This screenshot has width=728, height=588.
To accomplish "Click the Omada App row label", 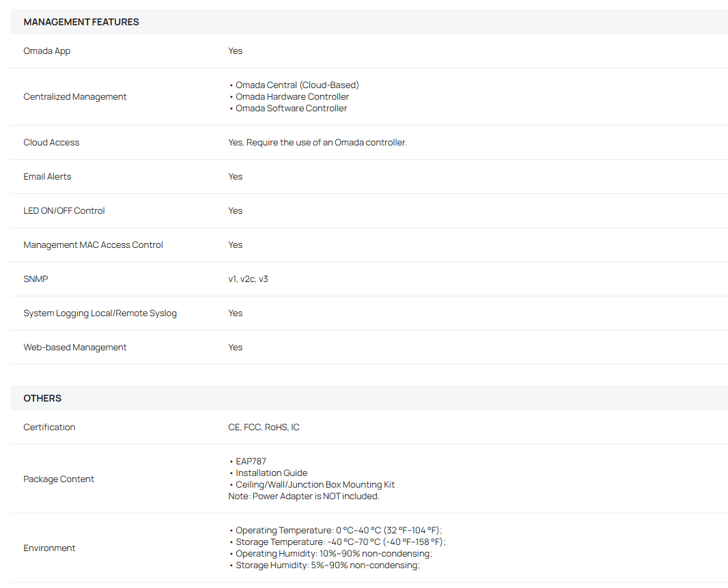I will tap(46, 51).
